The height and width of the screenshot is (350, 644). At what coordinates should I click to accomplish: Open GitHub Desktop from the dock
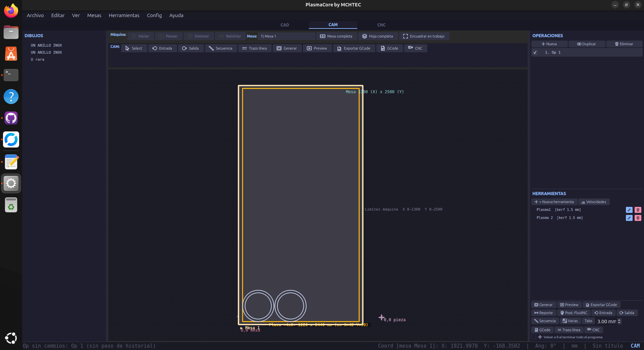click(x=11, y=118)
